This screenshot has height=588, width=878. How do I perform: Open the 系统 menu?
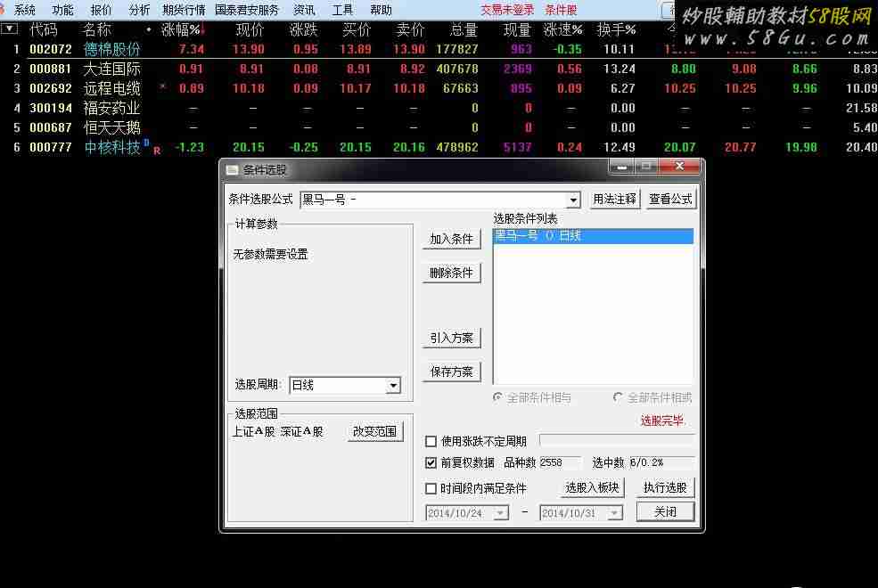pos(25,10)
